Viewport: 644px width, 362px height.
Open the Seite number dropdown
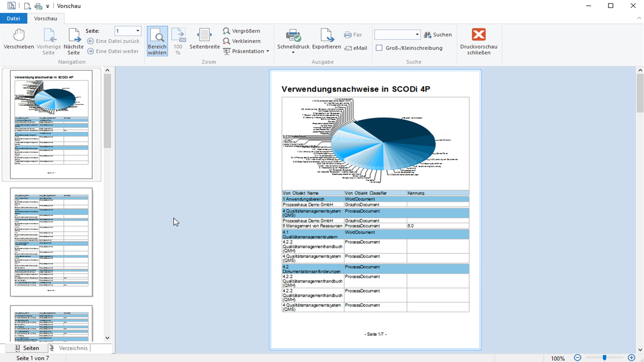[x=138, y=31]
